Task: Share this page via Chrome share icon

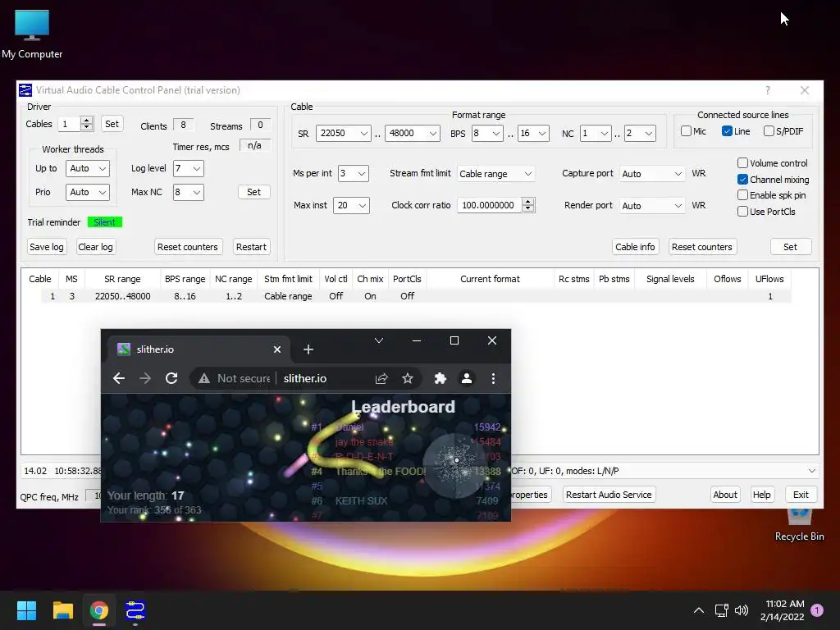Action: pyautogui.click(x=381, y=378)
